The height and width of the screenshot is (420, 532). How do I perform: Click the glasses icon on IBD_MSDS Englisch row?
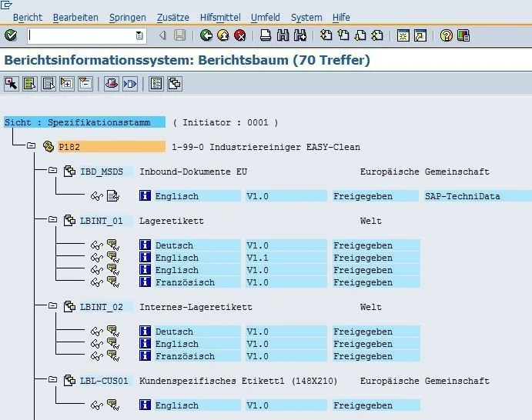click(x=97, y=196)
